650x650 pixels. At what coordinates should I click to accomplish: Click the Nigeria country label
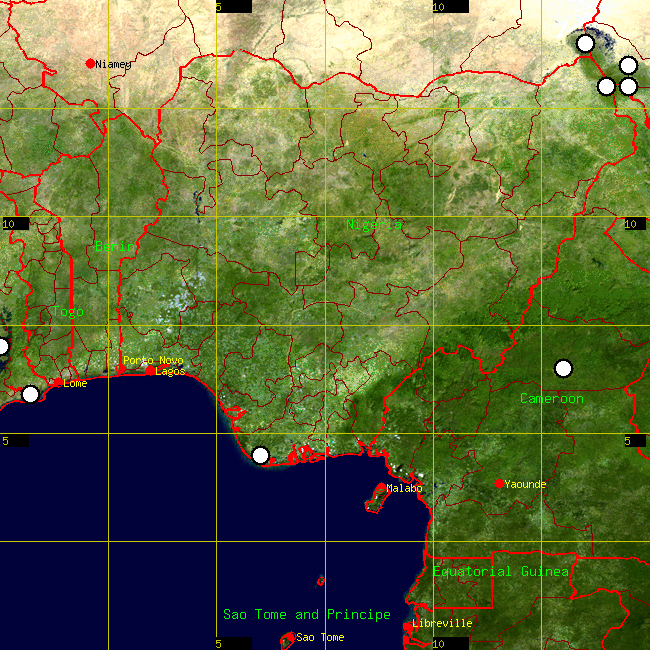click(x=374, y=225)
